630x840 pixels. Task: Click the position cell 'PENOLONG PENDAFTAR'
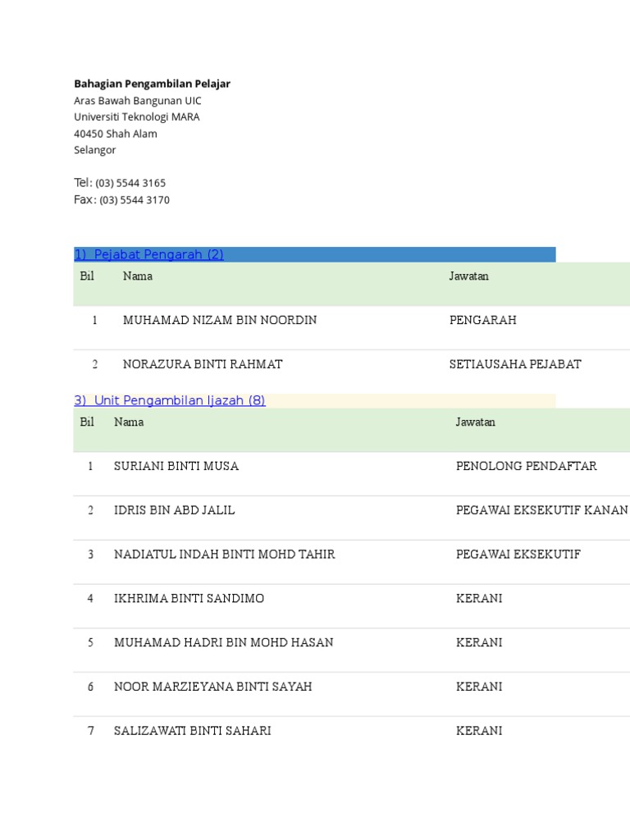point(526,466)
